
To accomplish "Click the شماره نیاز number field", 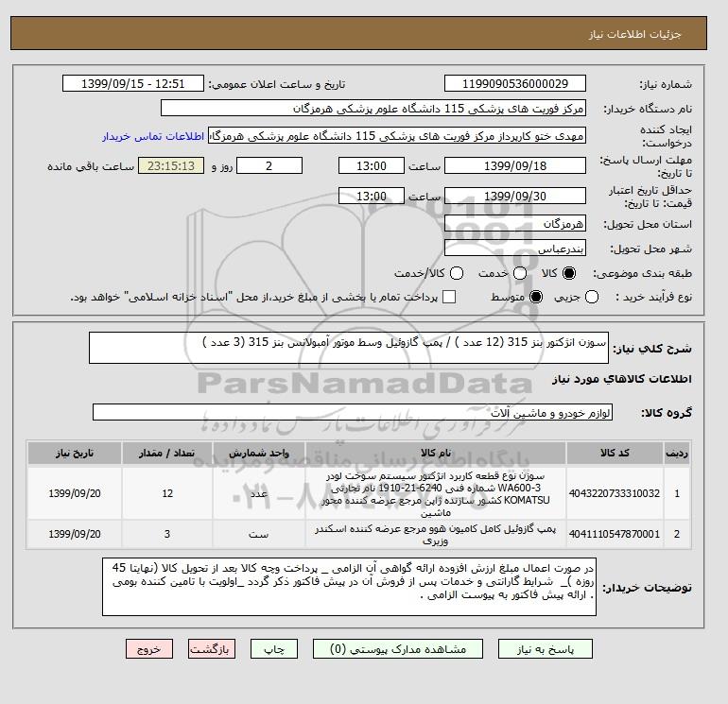I will tap(515, 83).
